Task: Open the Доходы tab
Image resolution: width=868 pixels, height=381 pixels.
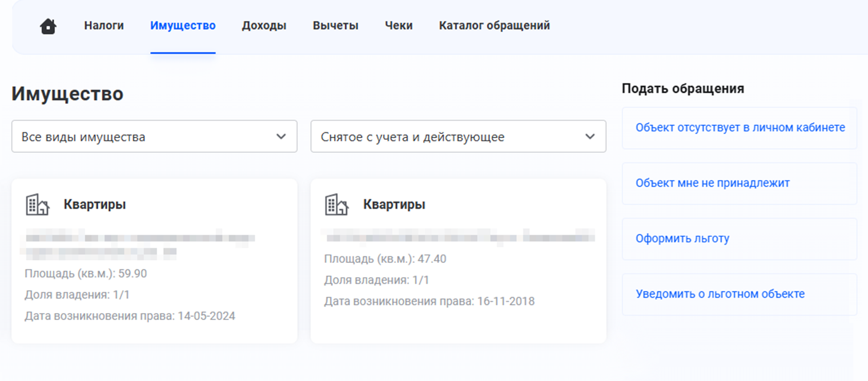Action: click(264, 25)
